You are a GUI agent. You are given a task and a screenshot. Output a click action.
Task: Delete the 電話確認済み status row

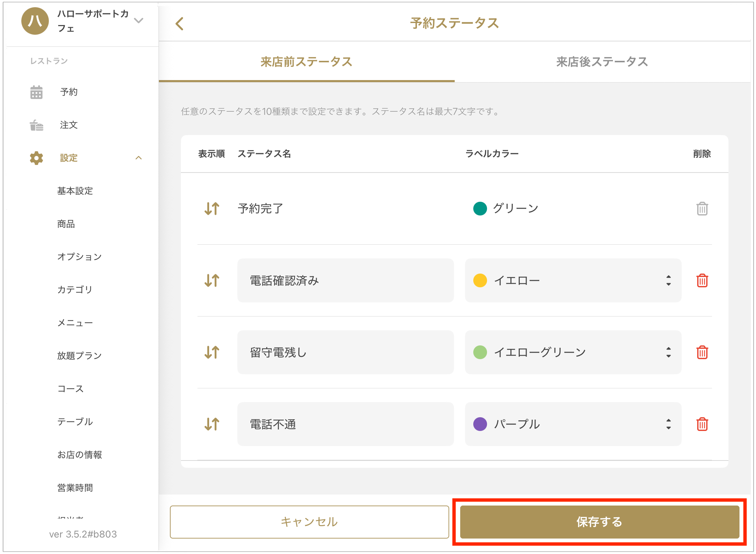[x=702, y=280]
